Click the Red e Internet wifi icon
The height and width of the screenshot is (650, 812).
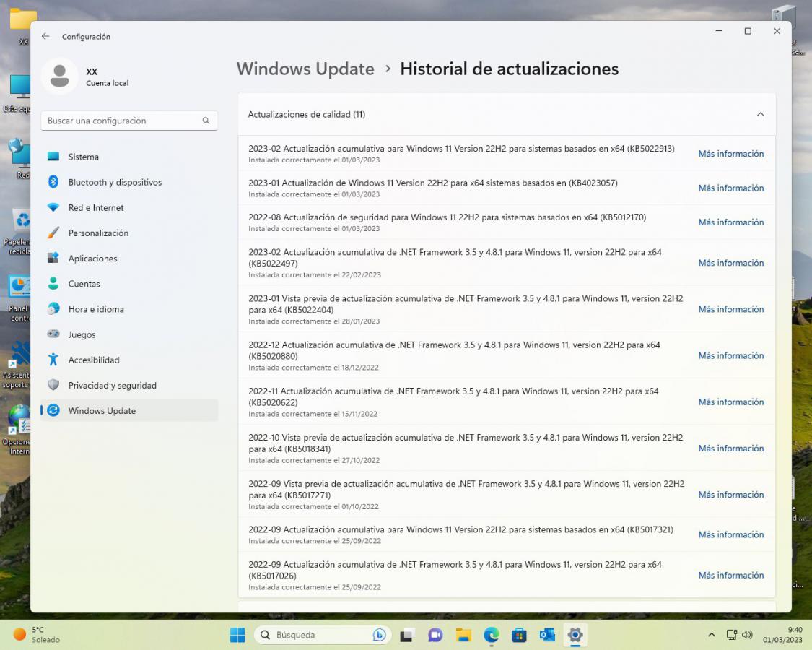click(53, 207)
